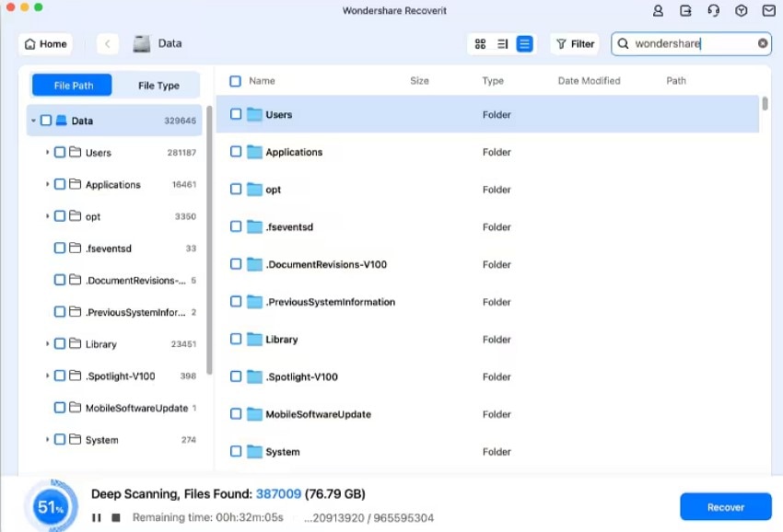Click Remaining time 00h:32m:05s text
This screenshot has width=783, height=532.
click(208, 517)
